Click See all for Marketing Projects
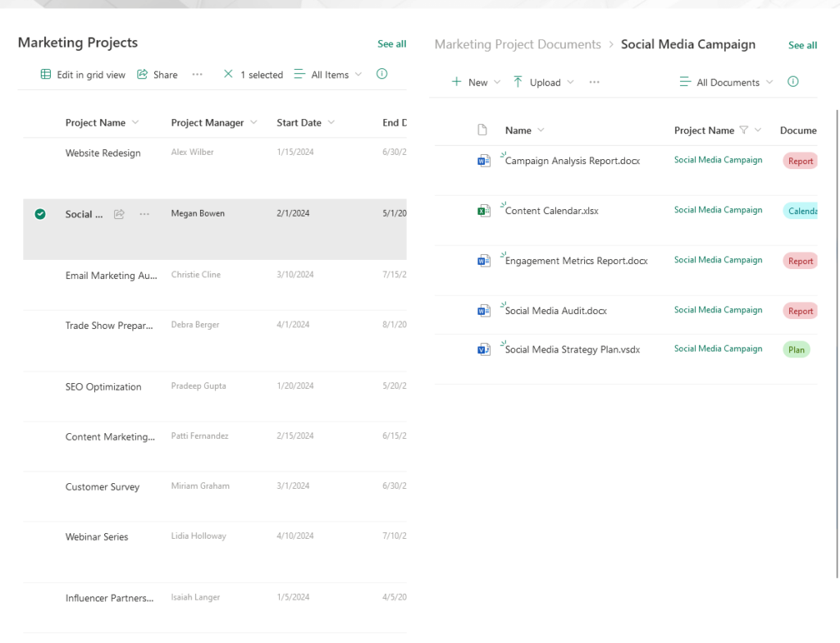This screenshot has height=643, width=840. (x=391, y=44)
